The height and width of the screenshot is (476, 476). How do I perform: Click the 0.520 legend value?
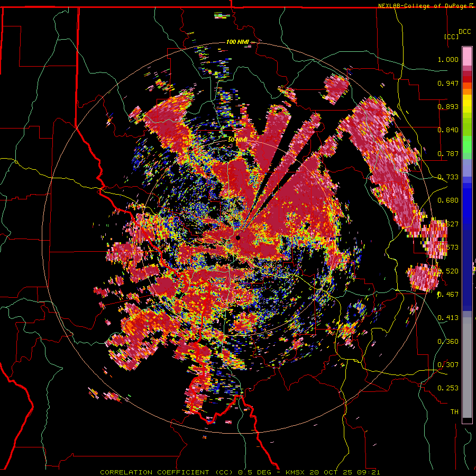[x=448, y=271]
